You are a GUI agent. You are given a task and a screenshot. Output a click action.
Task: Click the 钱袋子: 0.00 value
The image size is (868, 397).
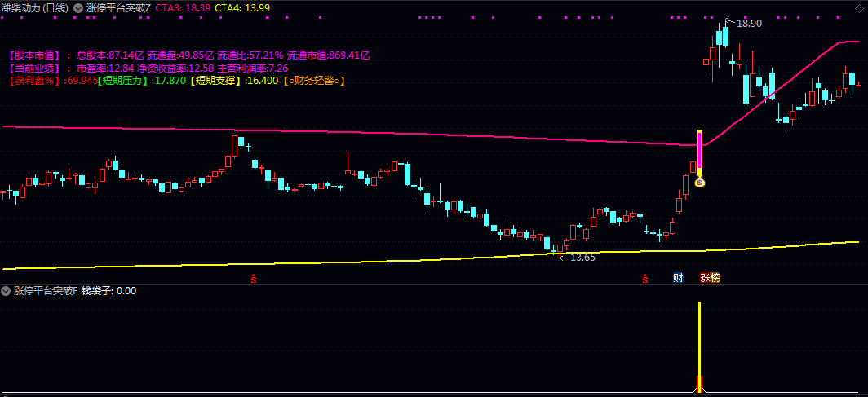(x=109, y=291)
